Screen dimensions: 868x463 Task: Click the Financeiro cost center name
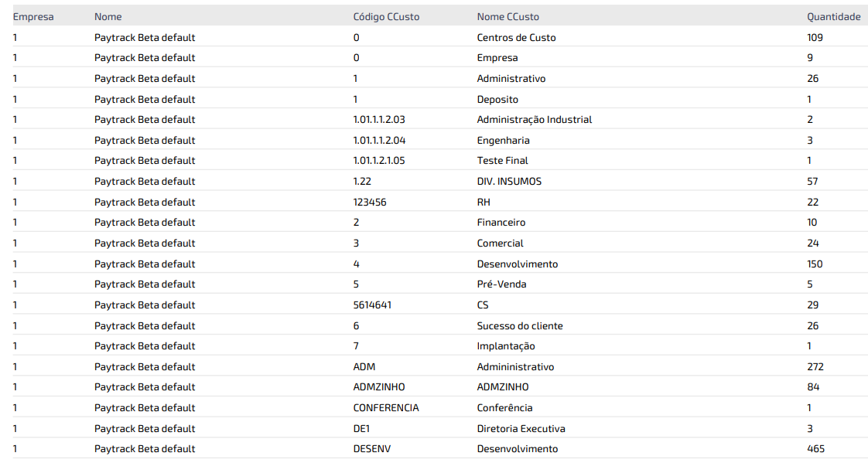pyautogui.click(x=501, y=223)
